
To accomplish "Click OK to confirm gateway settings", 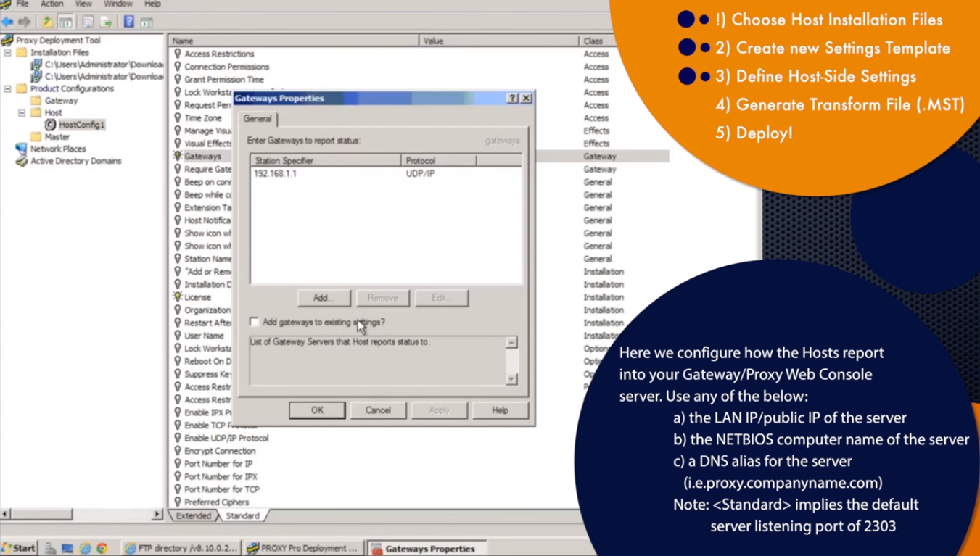I will tap(316, 410).
